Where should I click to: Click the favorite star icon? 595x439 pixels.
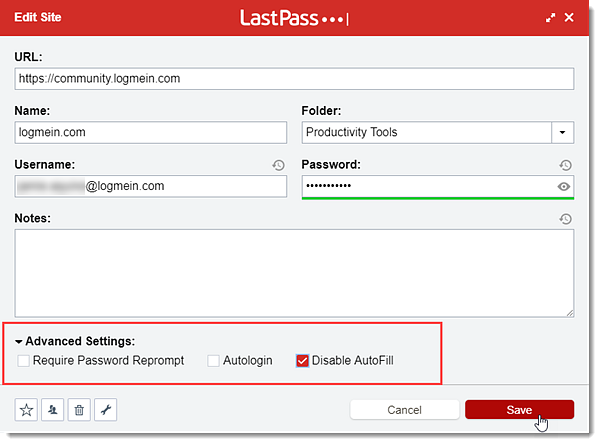[26, 409]
